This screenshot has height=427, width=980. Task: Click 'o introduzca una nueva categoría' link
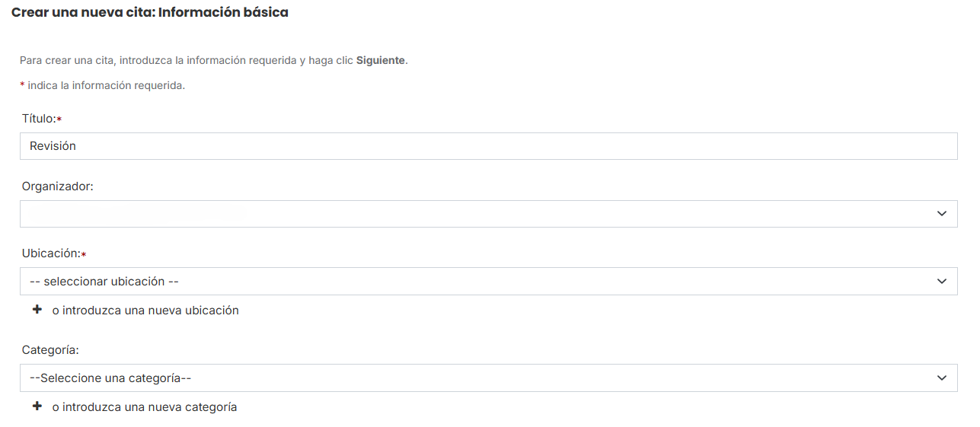click(145, 407)
